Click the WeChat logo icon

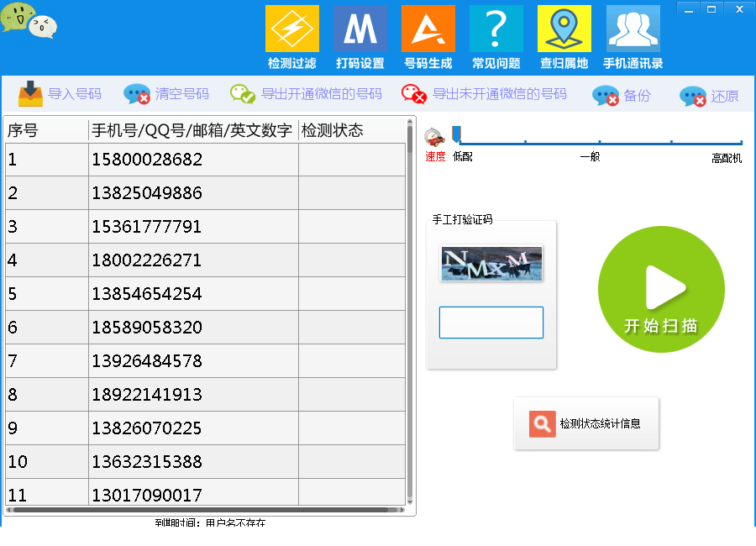(x=29, y=20)
